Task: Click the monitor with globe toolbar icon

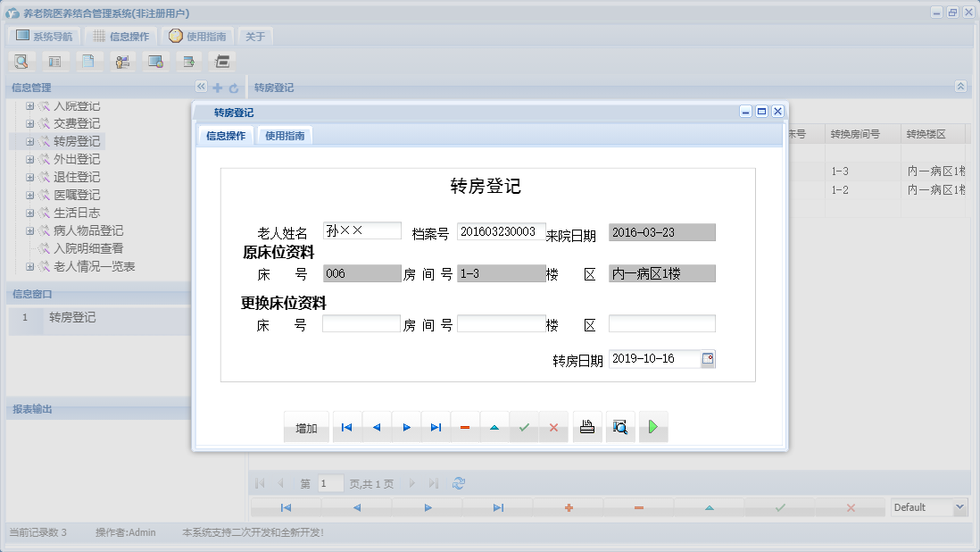Action: pos(156,61)
